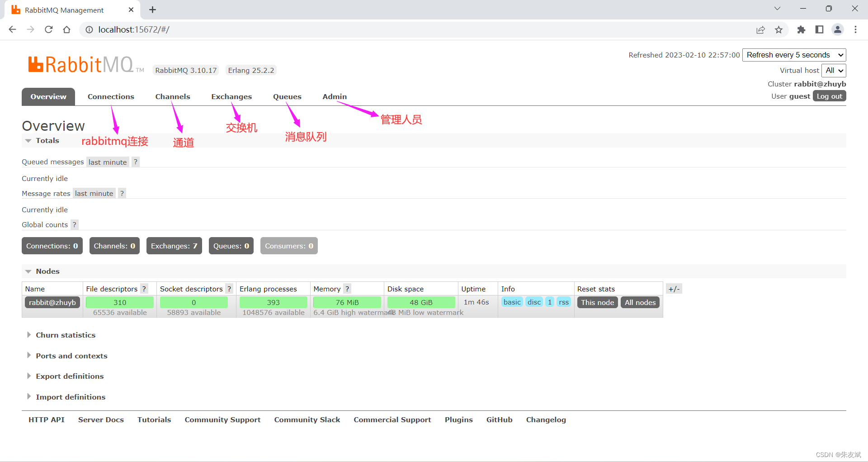The height and width of the screenshot is (462, 868).
Task: Click the Consumers: 0 count button
Action: coord(289,246)
